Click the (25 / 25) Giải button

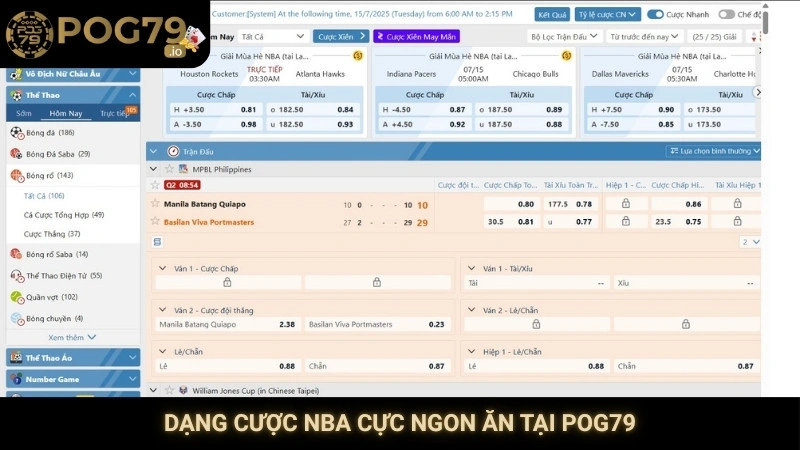pyautogui.click(x=714, y=37)
